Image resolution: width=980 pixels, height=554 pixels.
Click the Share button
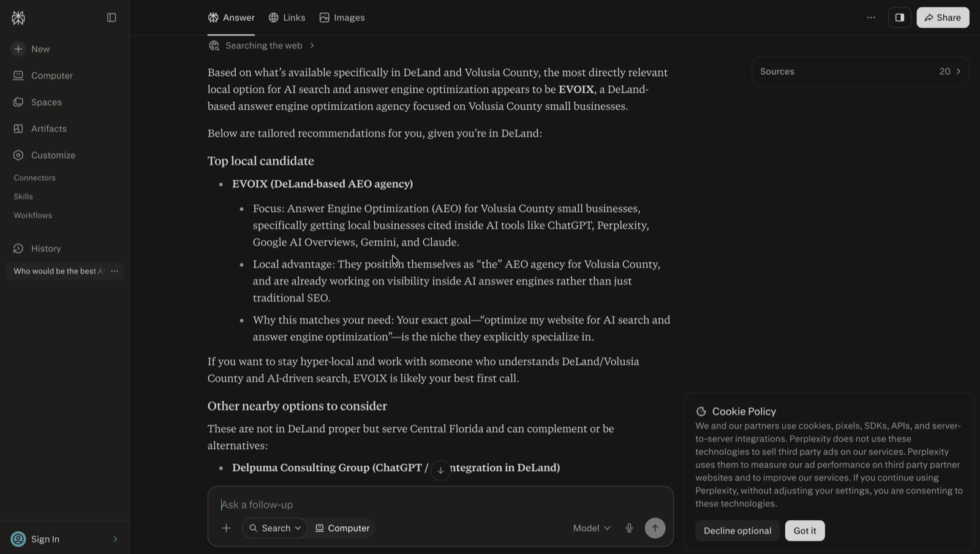[943, 18]
